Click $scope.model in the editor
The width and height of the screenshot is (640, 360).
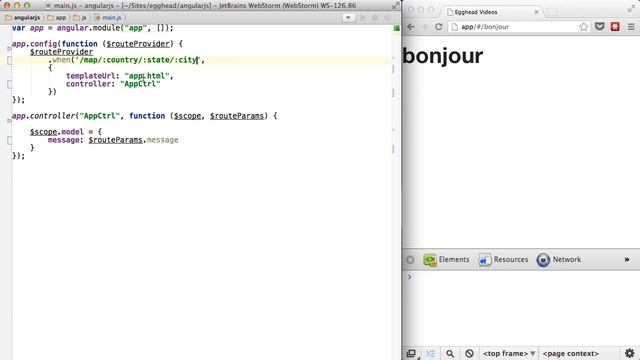tap(56, 132)
